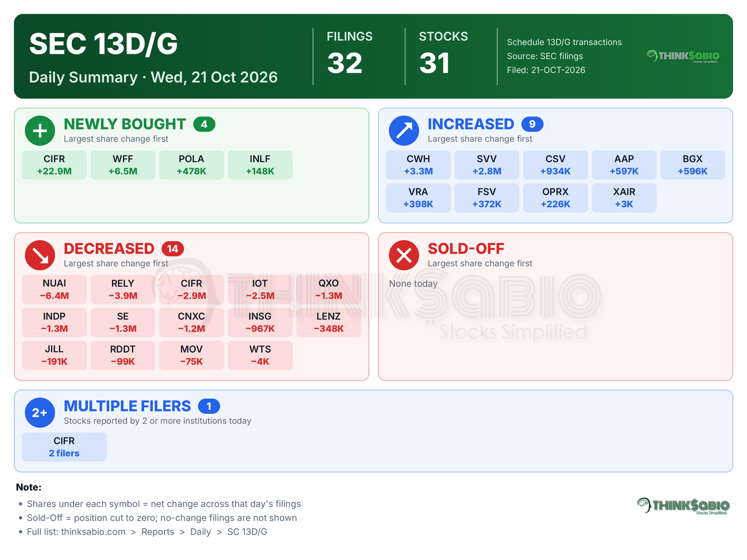
Task: Select the RELY −3.9M tile
Action: point(123,289)
